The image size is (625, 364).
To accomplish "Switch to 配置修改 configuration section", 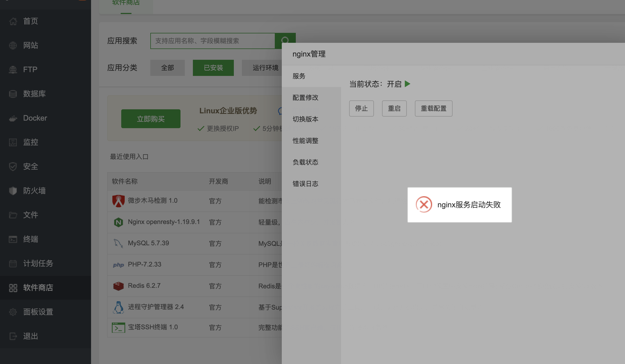I will [305, 98].
